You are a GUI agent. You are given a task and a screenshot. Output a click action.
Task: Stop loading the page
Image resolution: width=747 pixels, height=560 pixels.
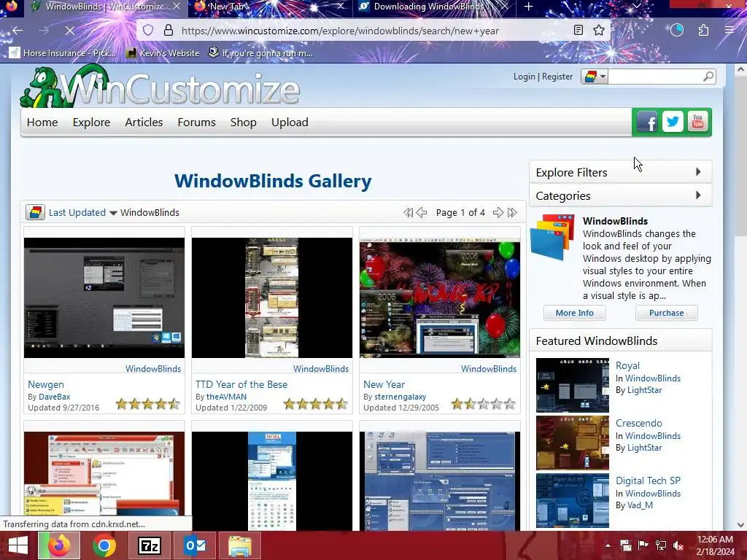click(x=69, y=31)
